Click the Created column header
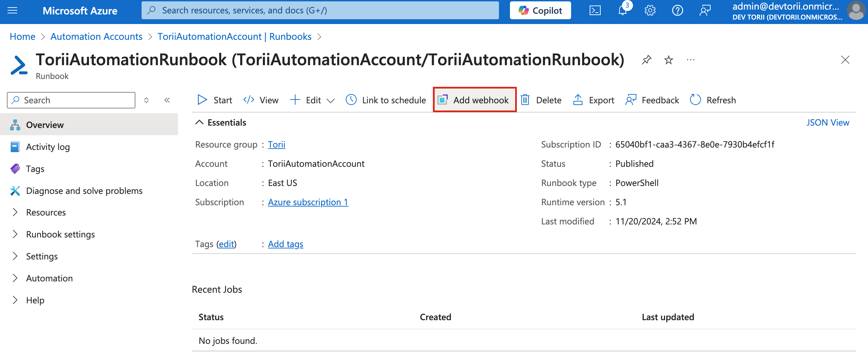 (x=435, y=317)
